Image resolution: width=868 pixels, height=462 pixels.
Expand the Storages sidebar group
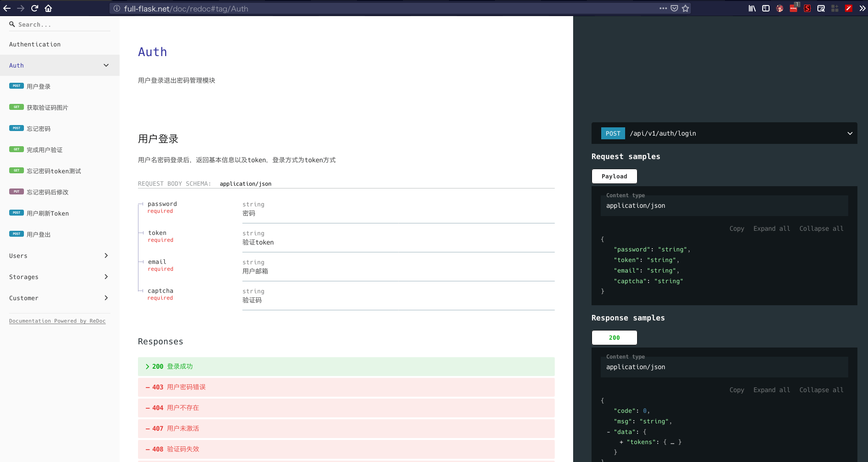click(60, 277)
